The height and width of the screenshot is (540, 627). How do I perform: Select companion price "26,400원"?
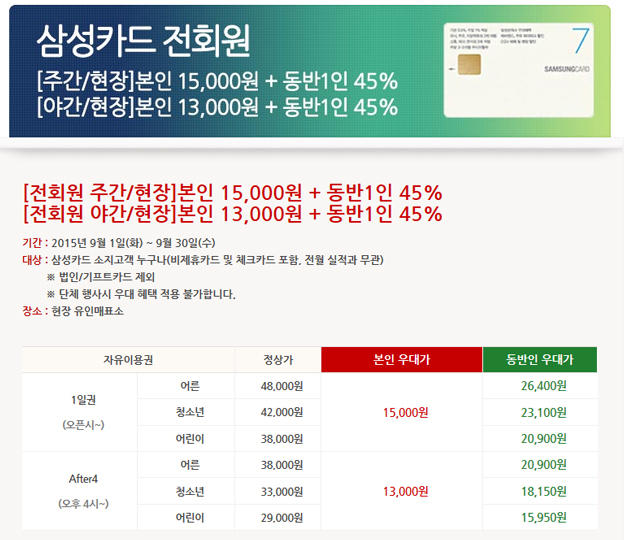(x=543, y=386)
